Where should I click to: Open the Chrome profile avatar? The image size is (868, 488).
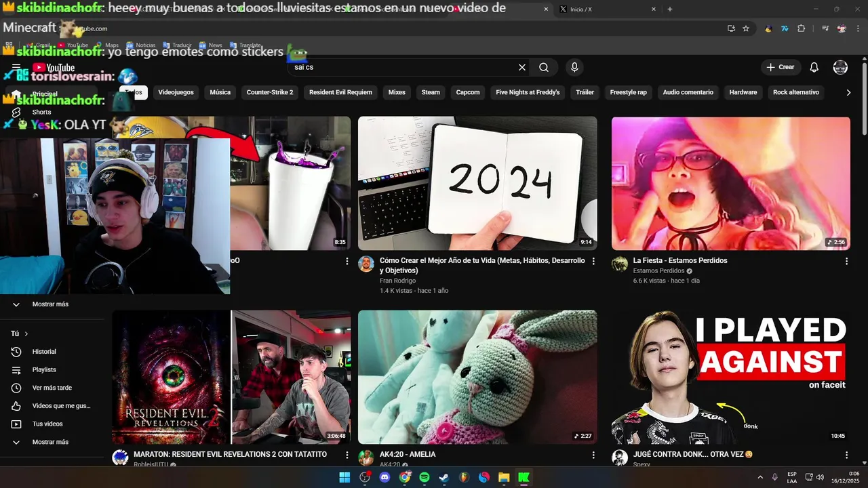coord(842,28)
